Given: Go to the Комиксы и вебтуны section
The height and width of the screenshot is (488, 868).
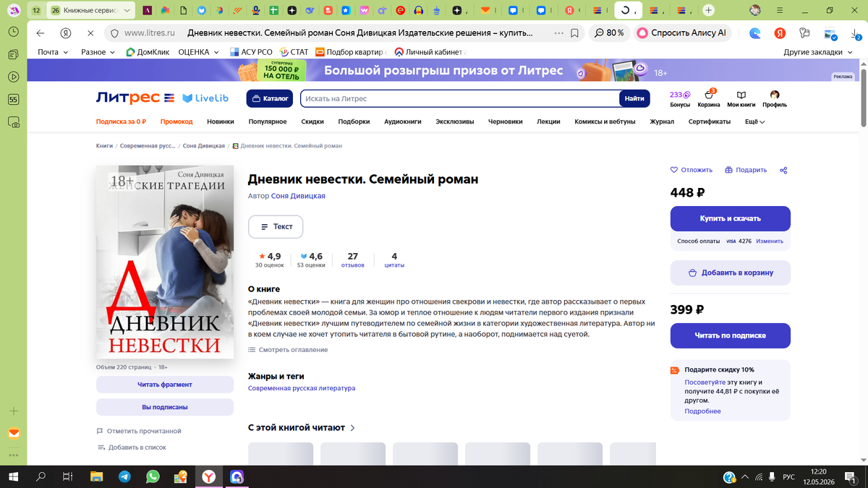Looking at the screenshot, I should coord(605,122).
